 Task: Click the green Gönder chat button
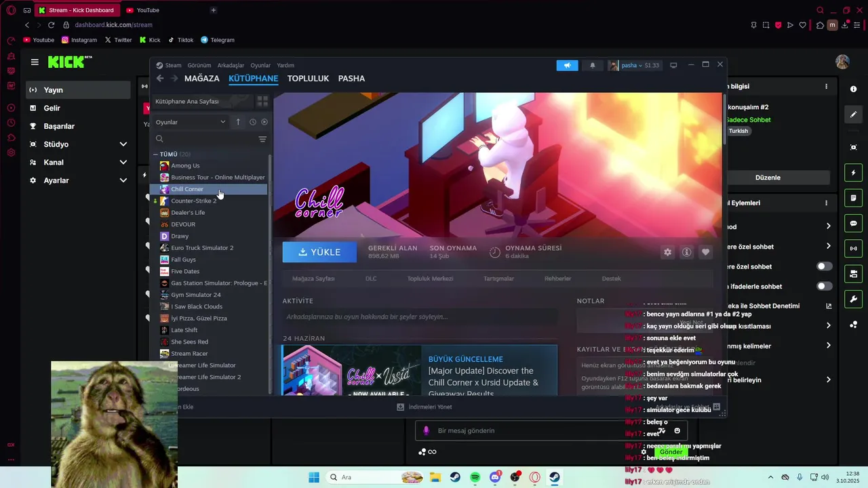(x=671, y=452)
